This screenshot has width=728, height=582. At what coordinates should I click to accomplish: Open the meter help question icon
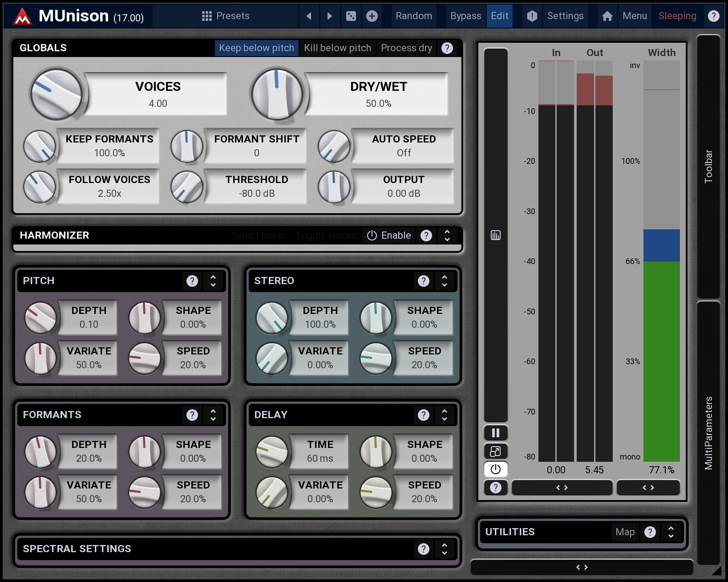496,488
